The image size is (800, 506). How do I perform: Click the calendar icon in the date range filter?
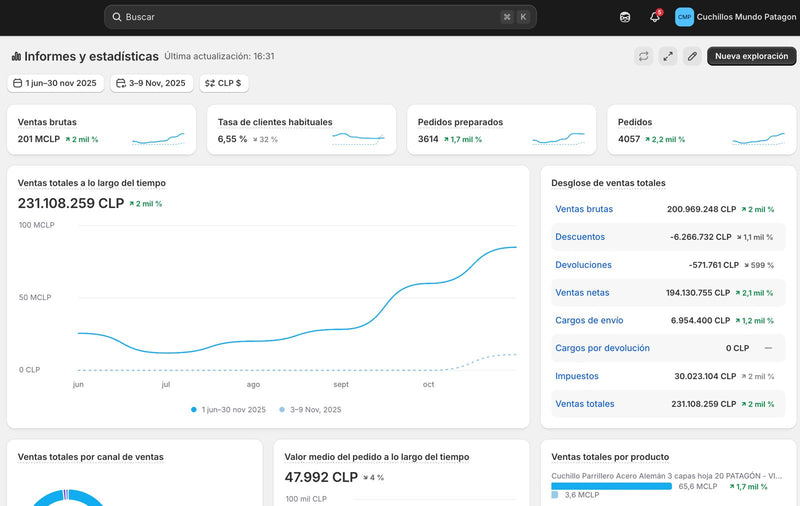coord(17,83)
